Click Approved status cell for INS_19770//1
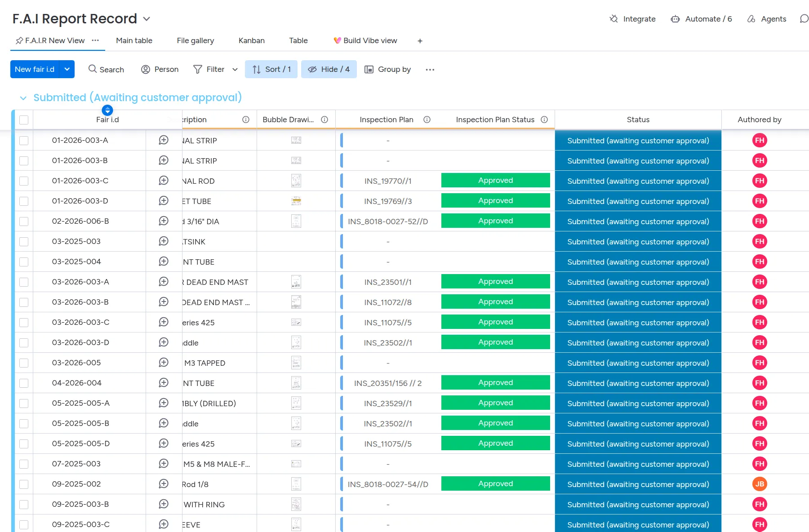This screenshot has width=809, height=532. [x=495, y=181]
